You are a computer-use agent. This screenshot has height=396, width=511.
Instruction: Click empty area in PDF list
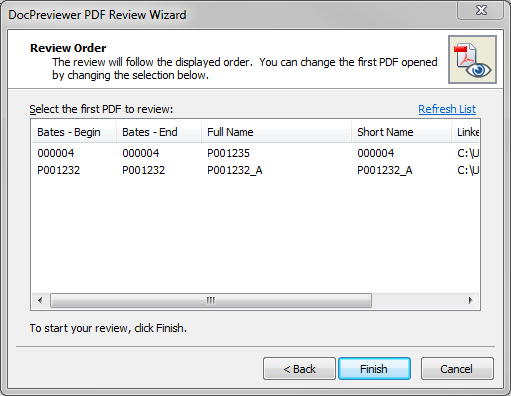click(255, 235)
